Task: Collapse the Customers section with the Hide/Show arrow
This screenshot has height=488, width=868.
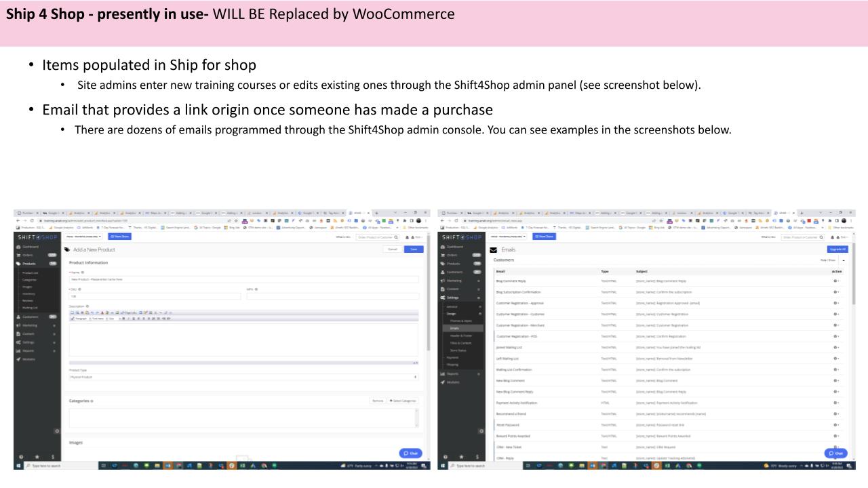Action: (x=844, y=260)
